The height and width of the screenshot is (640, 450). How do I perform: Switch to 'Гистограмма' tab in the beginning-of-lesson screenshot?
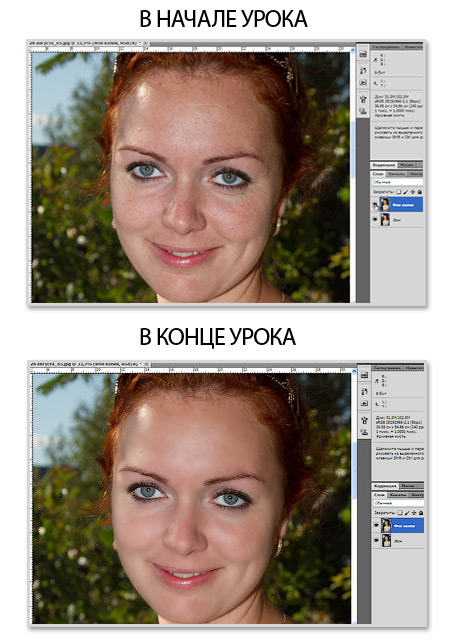pyautogui.click(x=386, y=47)
